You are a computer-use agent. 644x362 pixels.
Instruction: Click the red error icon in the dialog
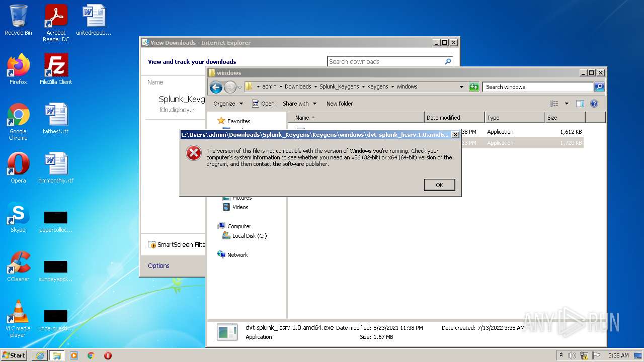[x=194, y=153]
